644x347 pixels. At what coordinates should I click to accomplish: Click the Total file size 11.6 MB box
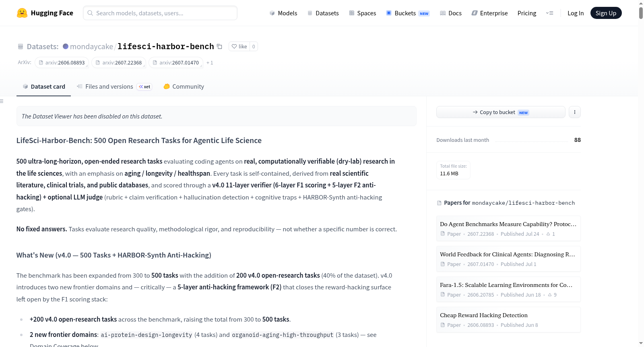(x=453, y=170)
